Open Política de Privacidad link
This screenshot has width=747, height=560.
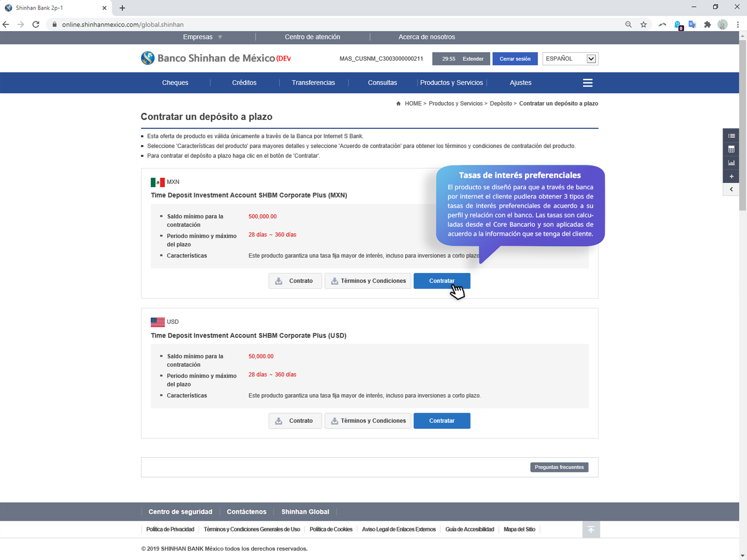[x=170, y=529]
